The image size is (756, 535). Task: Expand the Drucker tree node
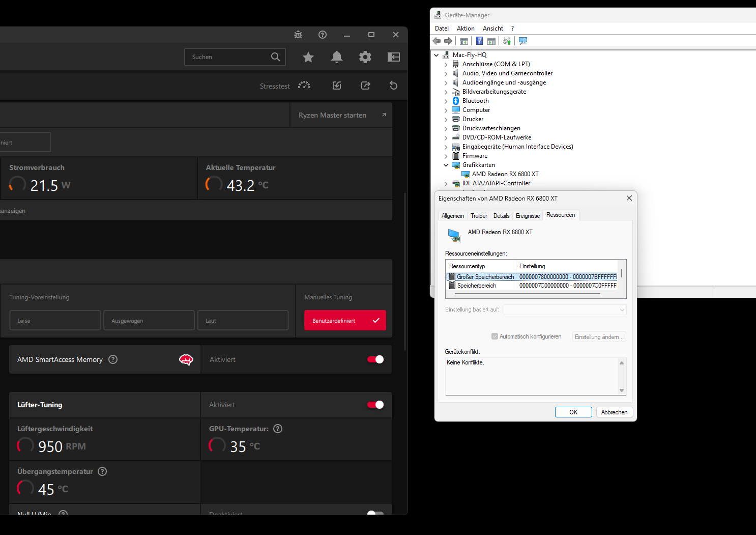pyautogui.click(x=446, y=119)
